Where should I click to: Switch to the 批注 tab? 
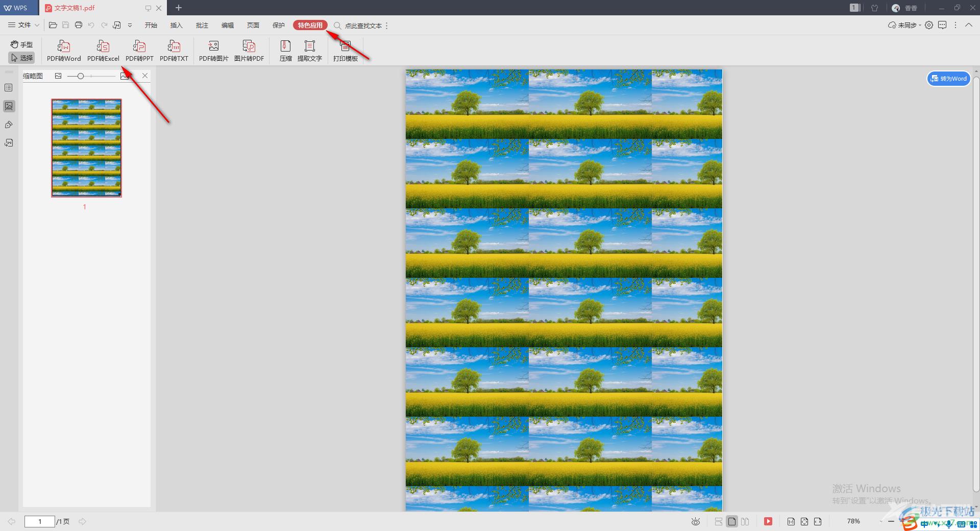coord(202,25)
